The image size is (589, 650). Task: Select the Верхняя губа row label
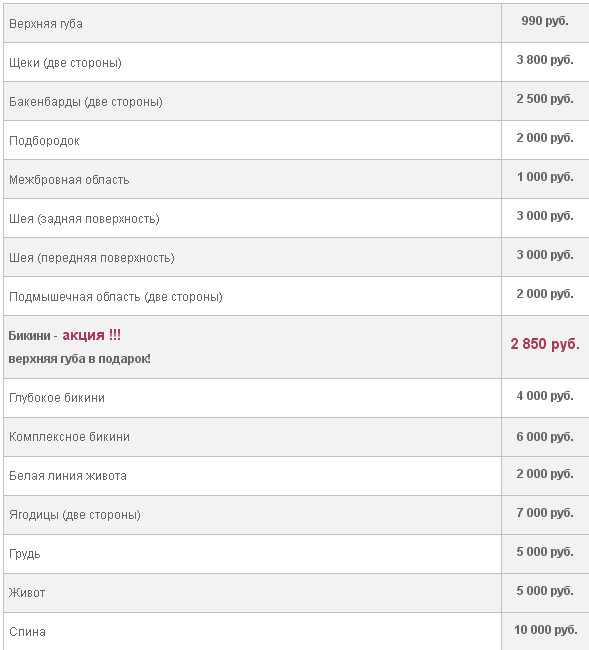[x=46, y=24]
